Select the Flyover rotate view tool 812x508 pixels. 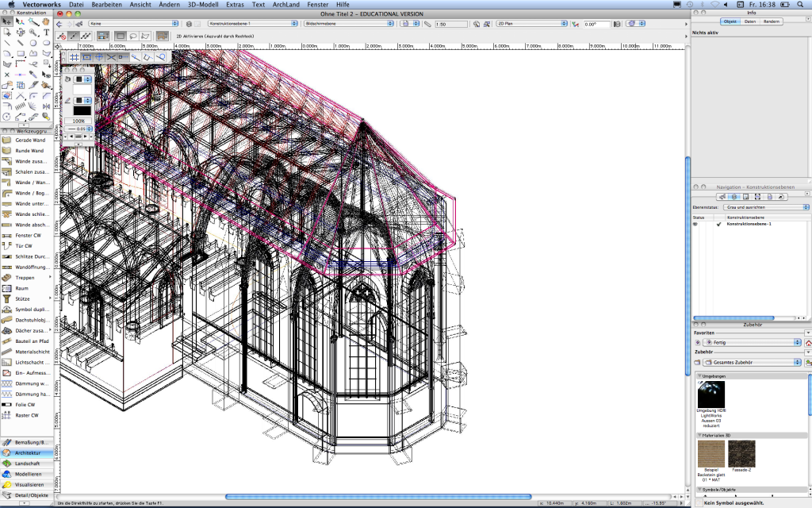point(20,32)
